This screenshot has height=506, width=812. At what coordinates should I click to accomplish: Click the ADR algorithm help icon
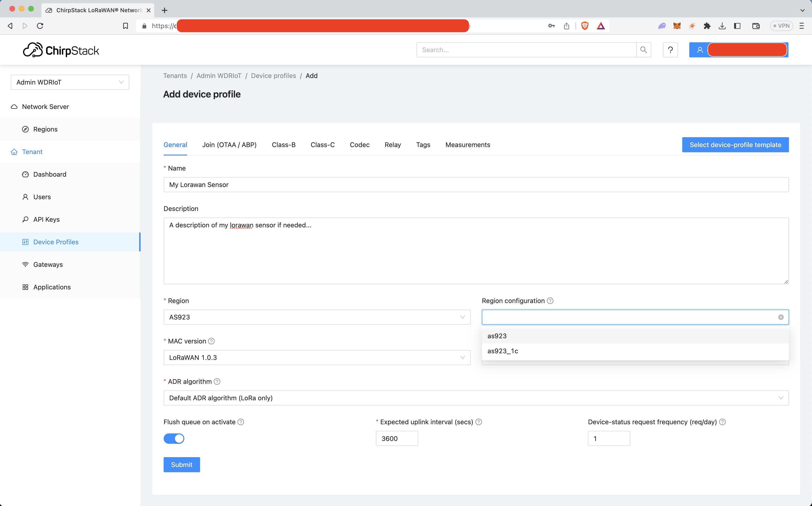tap(217, 381)
